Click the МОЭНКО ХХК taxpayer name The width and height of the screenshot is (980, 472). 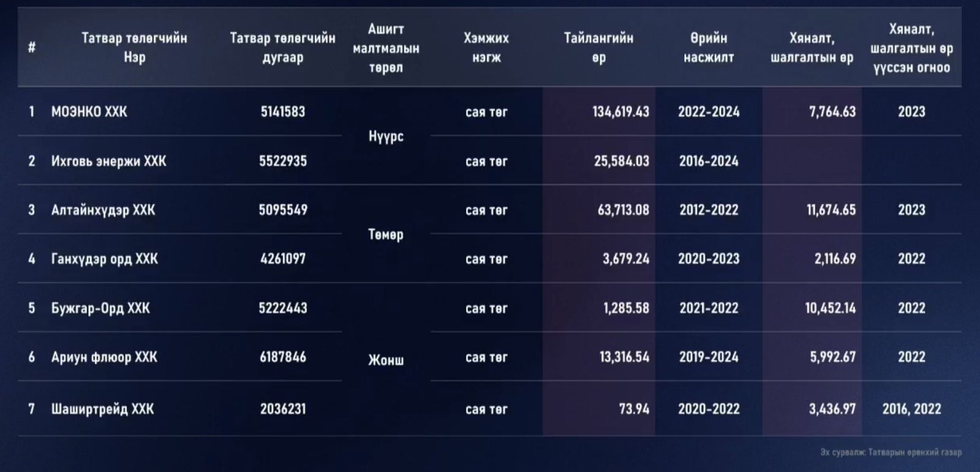coord(89,112)
